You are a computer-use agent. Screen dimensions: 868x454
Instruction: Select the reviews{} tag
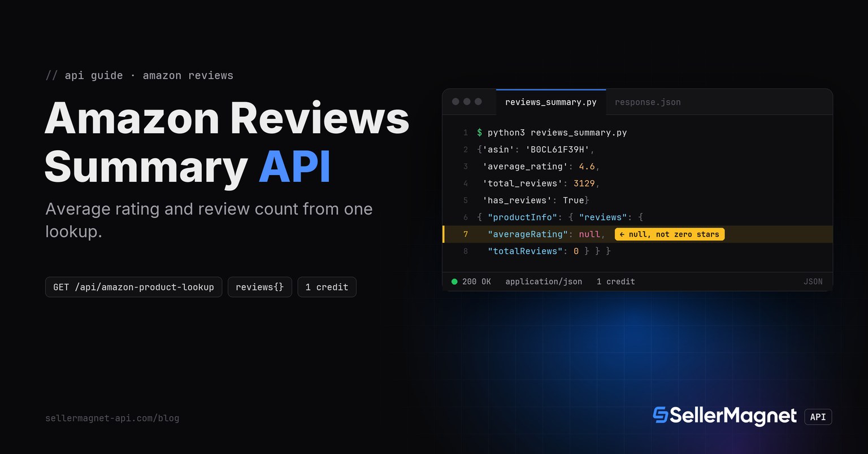259,287
